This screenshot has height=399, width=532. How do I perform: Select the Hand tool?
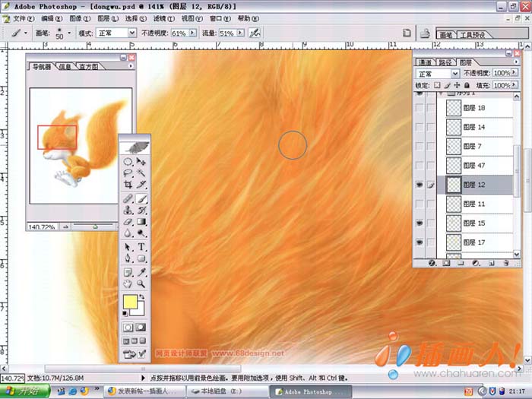[x=128, y=283]
